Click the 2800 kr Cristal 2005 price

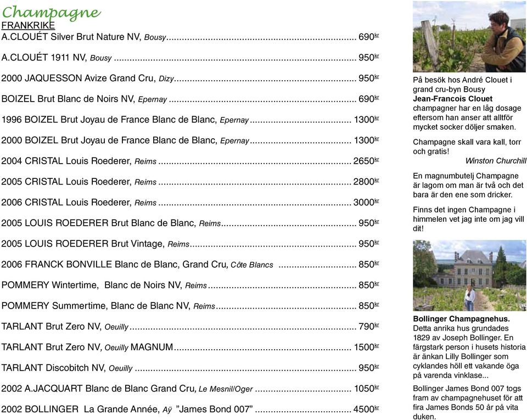(x=366, y=181)
